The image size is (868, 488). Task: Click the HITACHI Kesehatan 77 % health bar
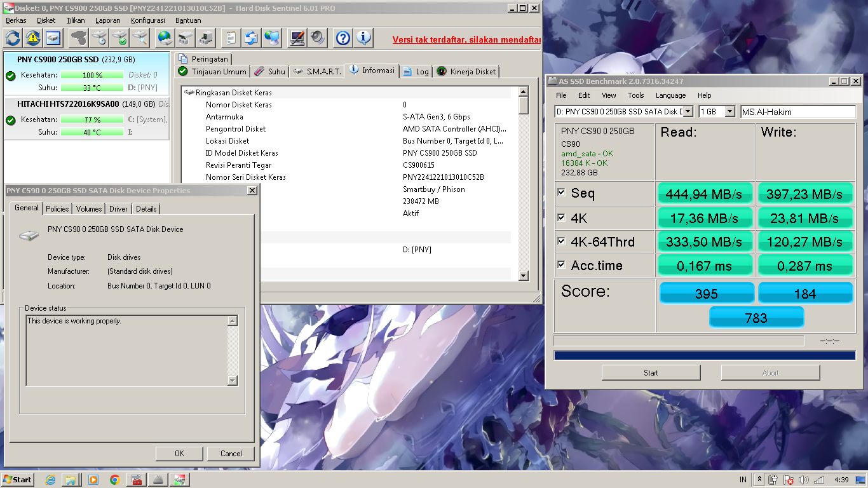coord(92,119)
